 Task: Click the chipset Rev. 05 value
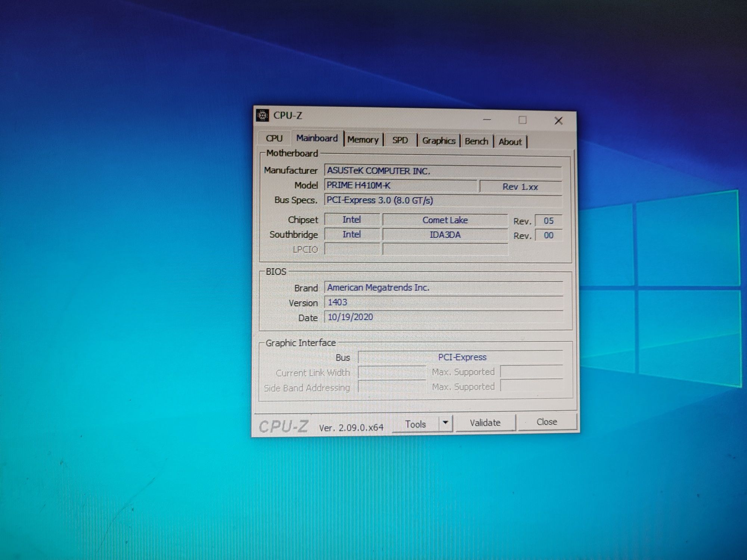tap(548, 221)
